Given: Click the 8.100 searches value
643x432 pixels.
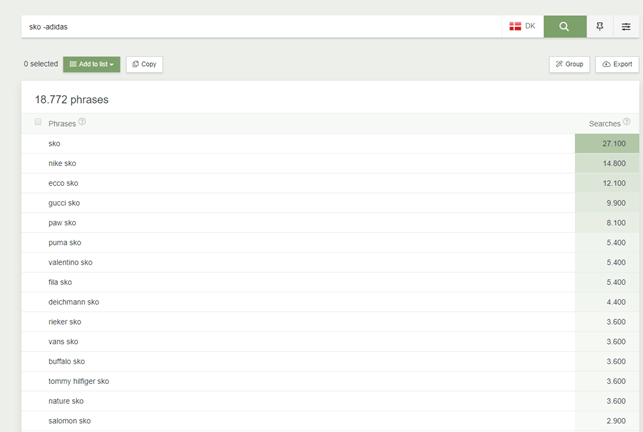Looking at the screenshot, I should [x=616, y=223].
